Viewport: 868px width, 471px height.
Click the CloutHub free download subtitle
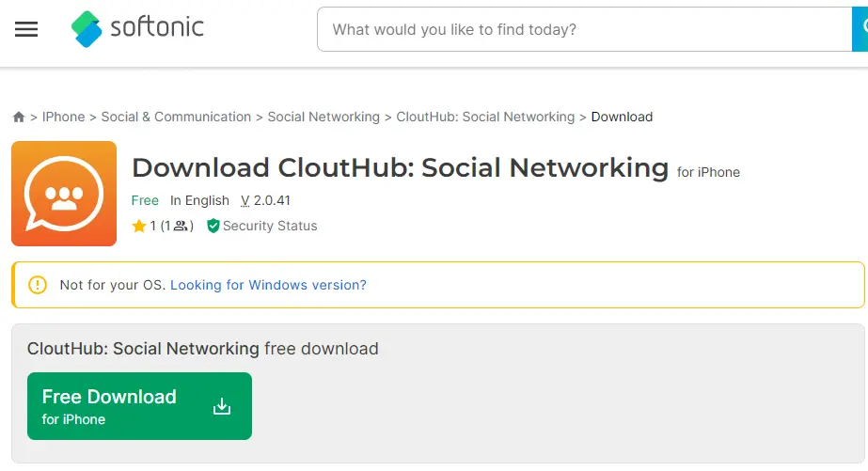[202, 349]
